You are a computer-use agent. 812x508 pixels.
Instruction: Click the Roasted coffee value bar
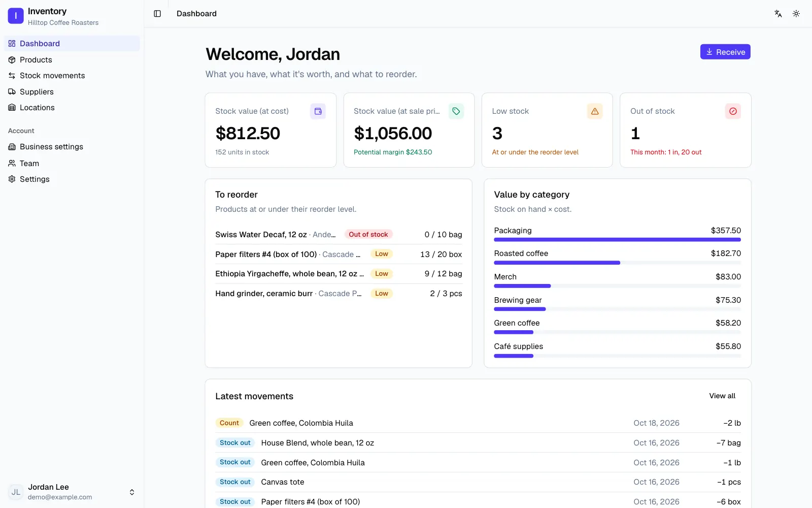point(618,263)
